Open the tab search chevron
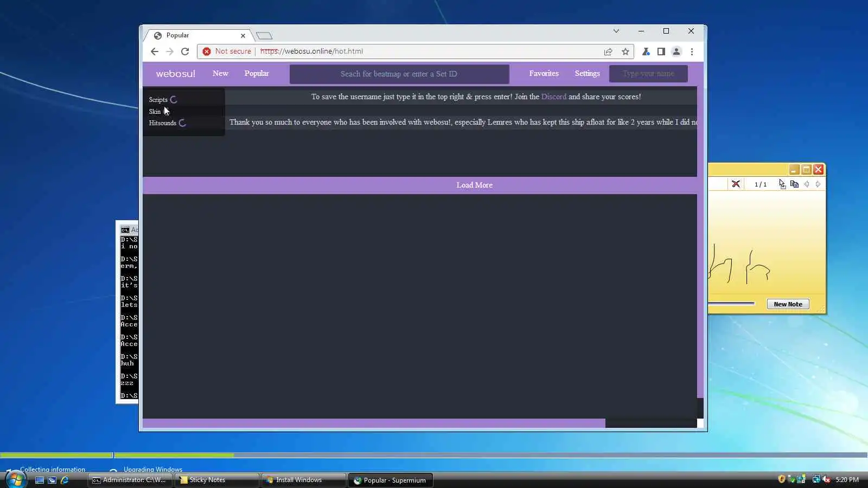This screenshot has height=488, width=868. (616, 31)
